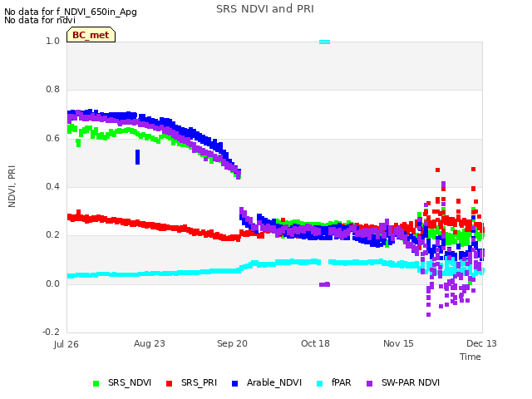Screen dimensions: 532x399
Task: Click the isolated blue Arable_NDVI outlier near 0.5
Action: [137, 157]
